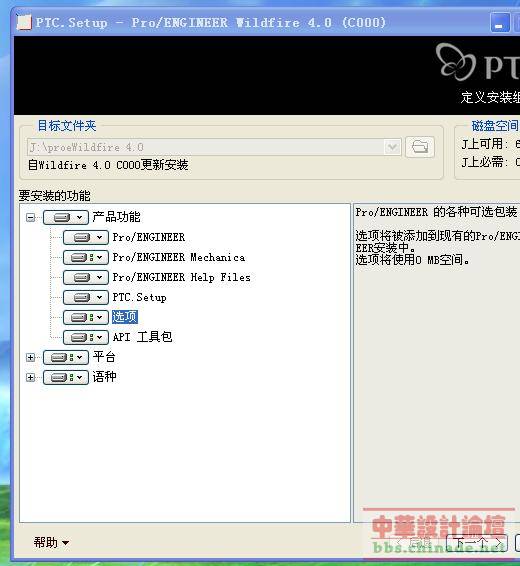Open the destination folder combo box arrow
520x566 pixels.
pyautogui.click(x=392, y=147)
